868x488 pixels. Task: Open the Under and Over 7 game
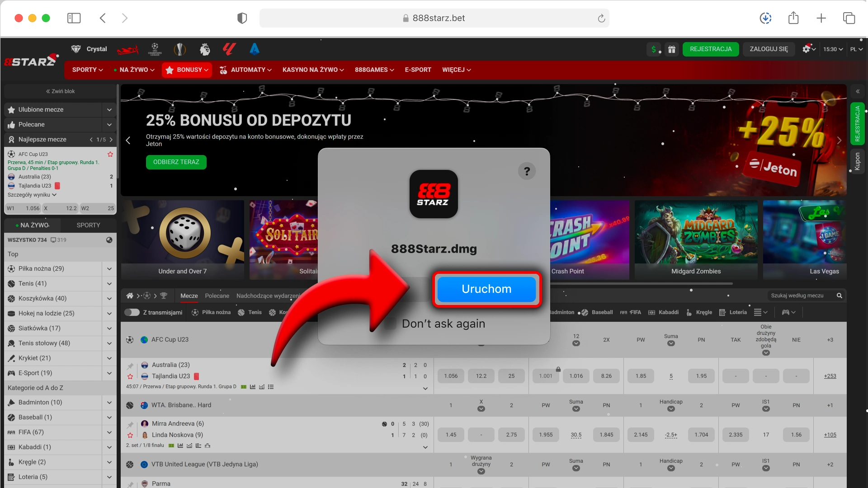[182, 240]
